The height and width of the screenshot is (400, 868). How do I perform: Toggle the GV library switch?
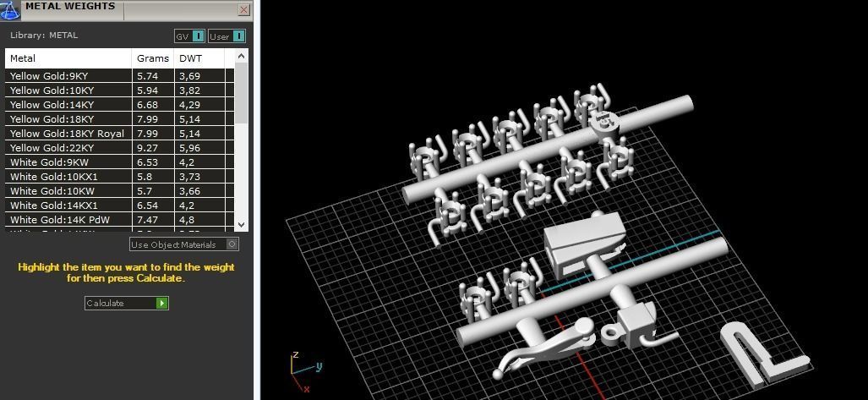coord(190,36)
